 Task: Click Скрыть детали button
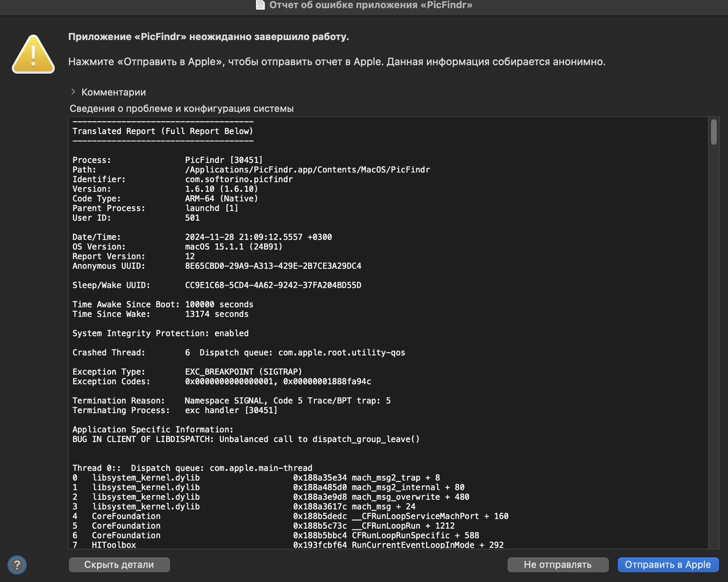point(119,565)
